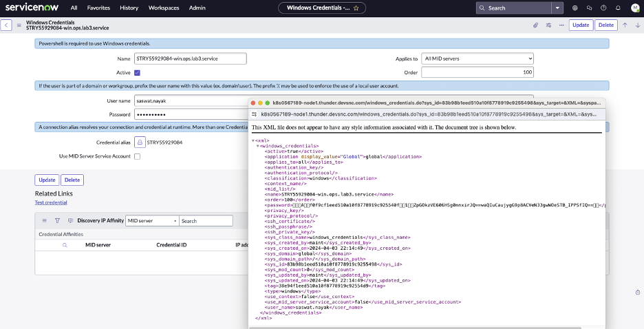Open the user profile avatar

pyautogui.click(x=635, y=8)
